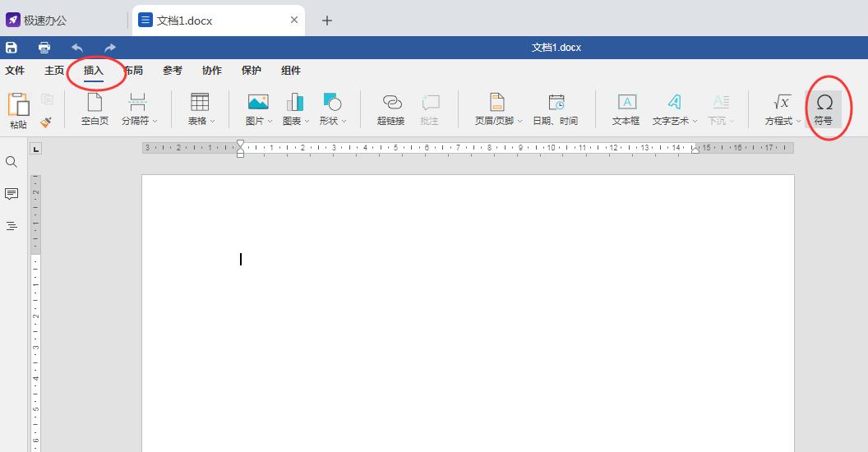Screen dimensions: 868x452
Task: Click the vertical ruler on the left
Action: (35, 313)
